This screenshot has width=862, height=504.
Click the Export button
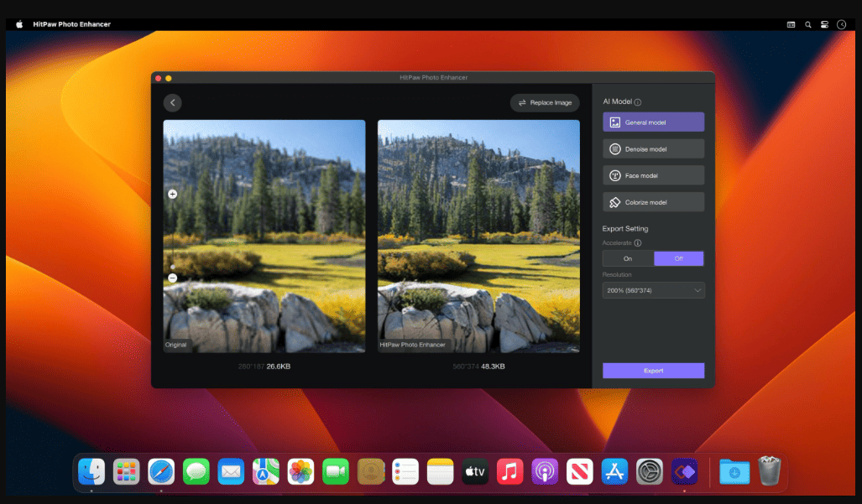[x=653, y=371]
